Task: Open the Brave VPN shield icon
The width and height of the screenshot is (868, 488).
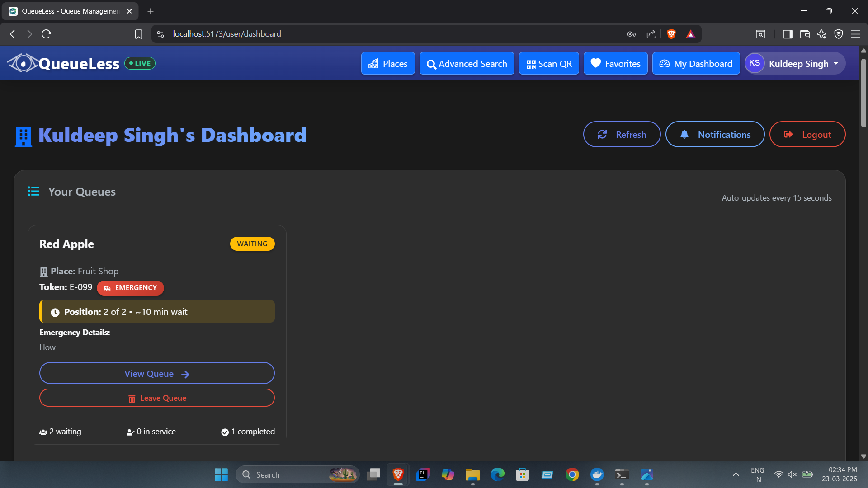Action: [x=839, y=34]
